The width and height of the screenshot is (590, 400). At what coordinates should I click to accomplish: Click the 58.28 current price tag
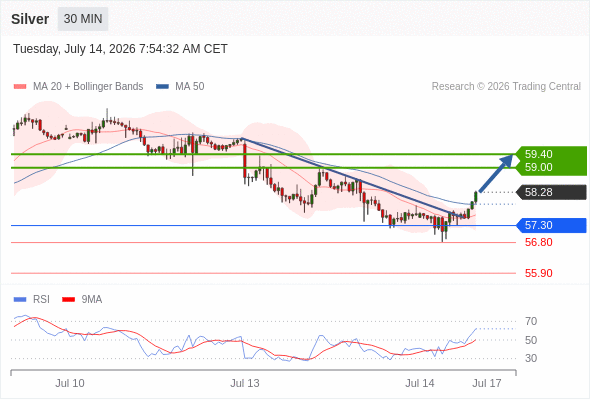pos(551,192)
